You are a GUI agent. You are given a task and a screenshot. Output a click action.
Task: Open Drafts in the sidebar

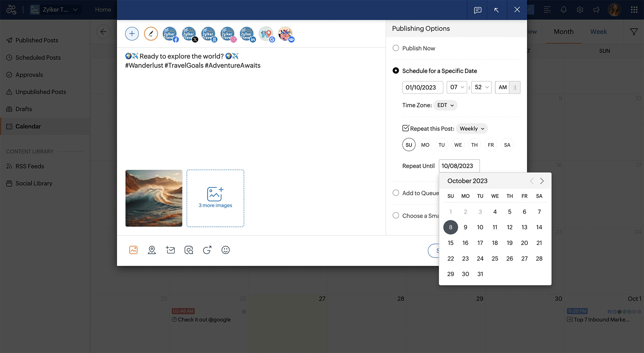pos(24,109)
